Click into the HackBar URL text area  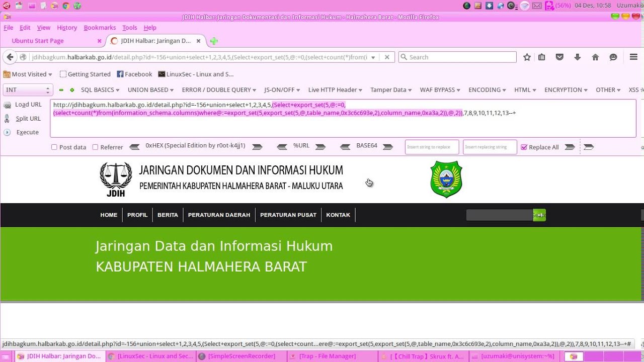point(343,118)
